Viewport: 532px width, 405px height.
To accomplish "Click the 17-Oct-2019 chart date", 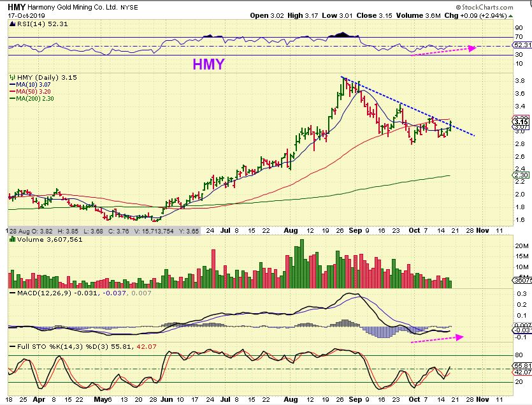I will (27, 16).
